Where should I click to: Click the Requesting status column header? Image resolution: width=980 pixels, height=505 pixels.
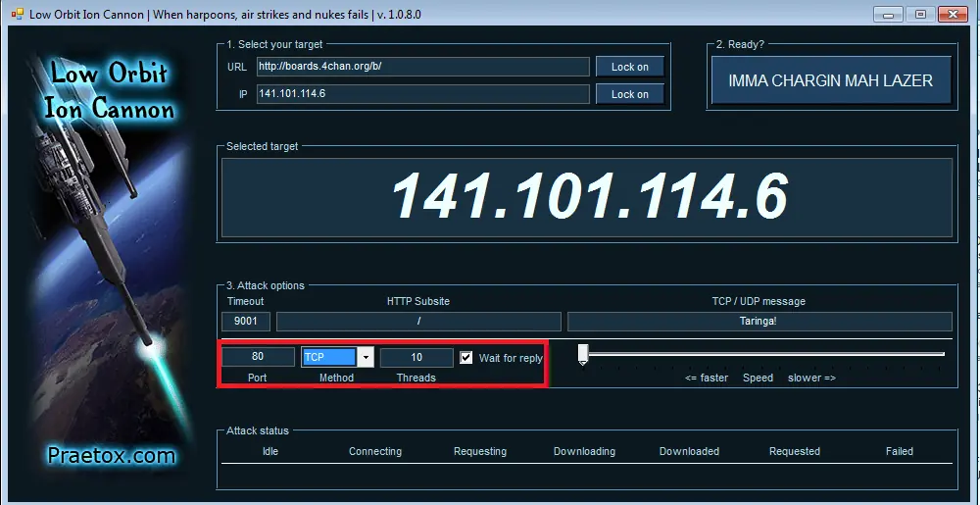tap(480, 451)
